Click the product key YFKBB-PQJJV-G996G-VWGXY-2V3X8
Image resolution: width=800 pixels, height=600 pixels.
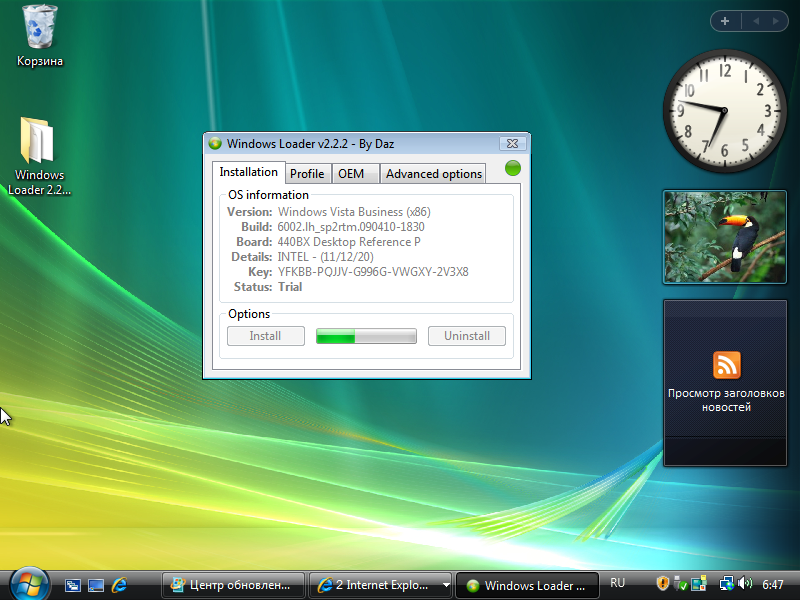pyautogui.click(x=373, y=272)
